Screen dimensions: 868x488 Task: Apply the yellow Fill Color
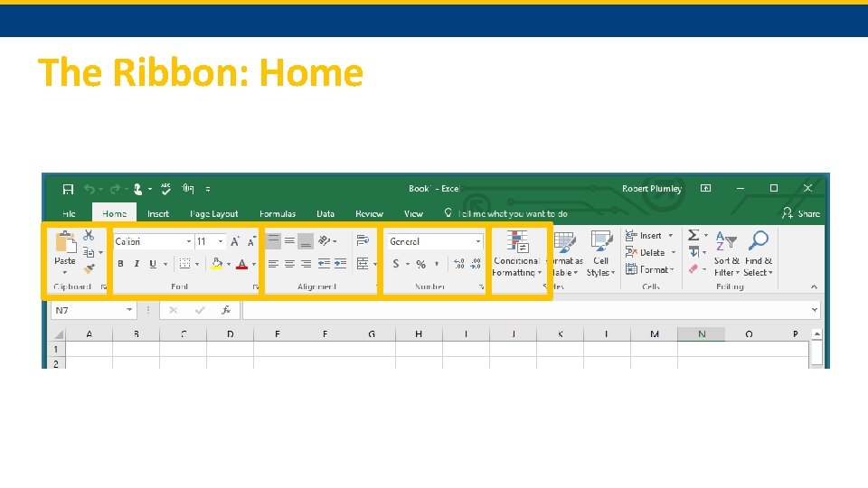pyautogui.click(x=216, y=264)
